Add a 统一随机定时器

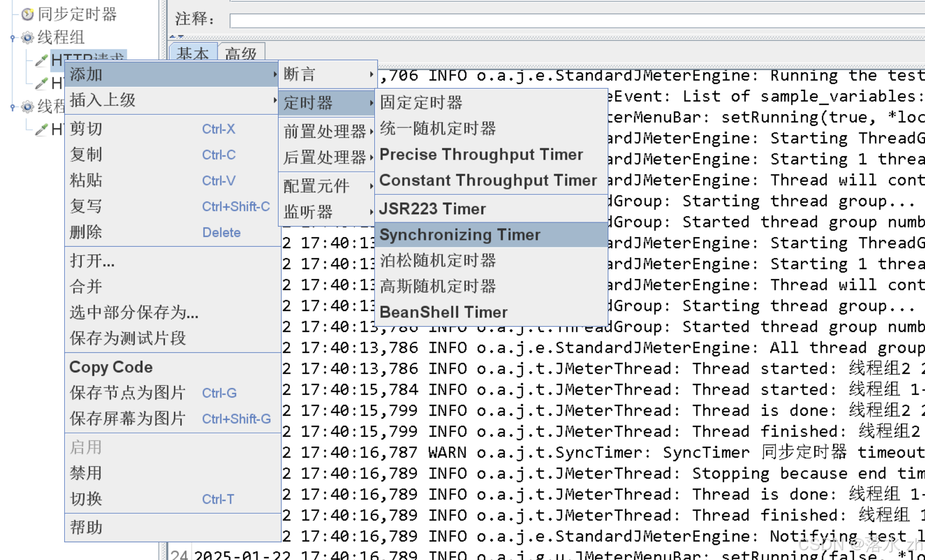491,128
